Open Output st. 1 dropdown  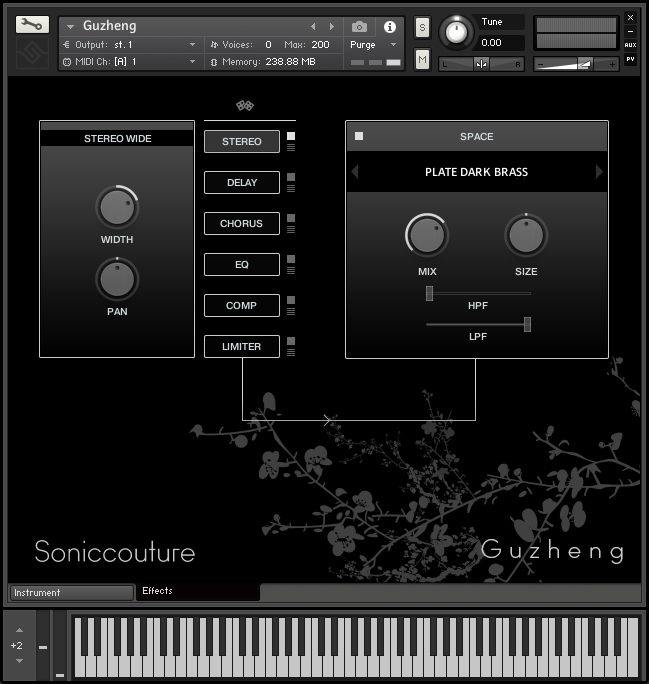[193, 44]
